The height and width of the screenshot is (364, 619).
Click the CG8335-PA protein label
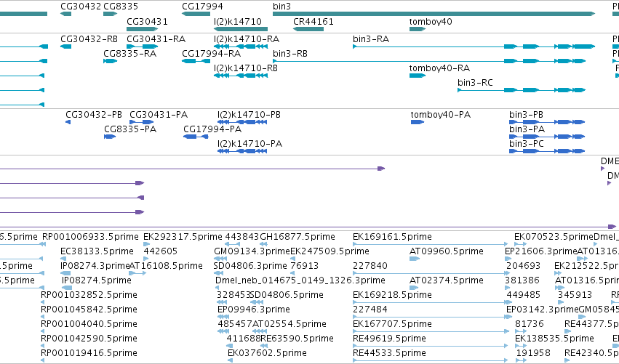pos(130,129)
